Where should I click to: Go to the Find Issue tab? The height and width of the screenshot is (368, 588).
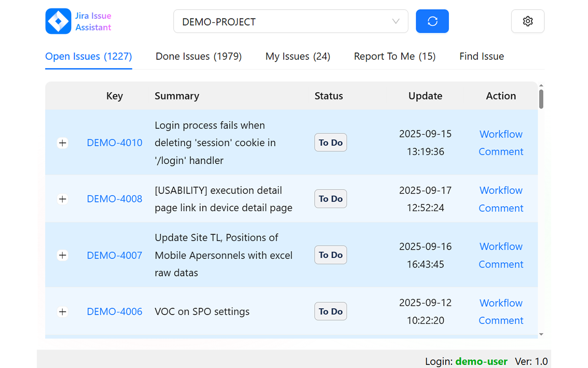pyautogui.click(x=481, y=57)
